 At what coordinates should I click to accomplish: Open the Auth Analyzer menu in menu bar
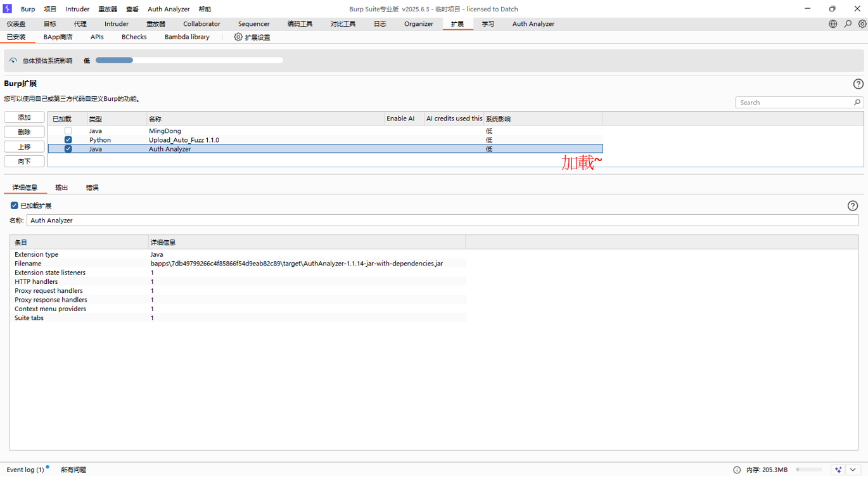(169, 9)
